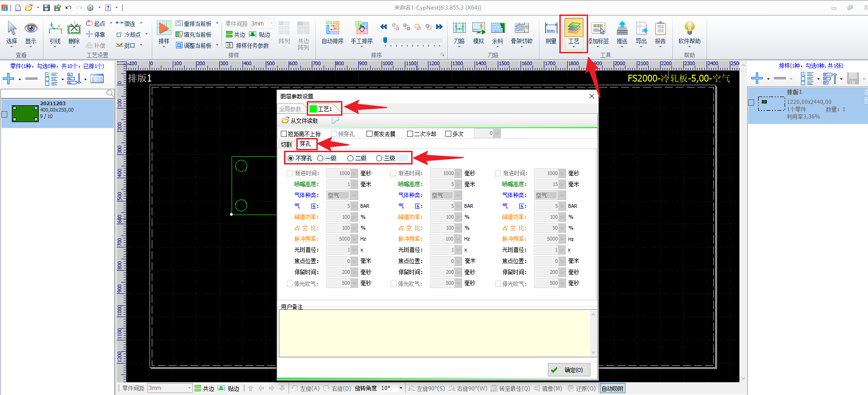Open the 报告 report tool

[x=660, y=29]
